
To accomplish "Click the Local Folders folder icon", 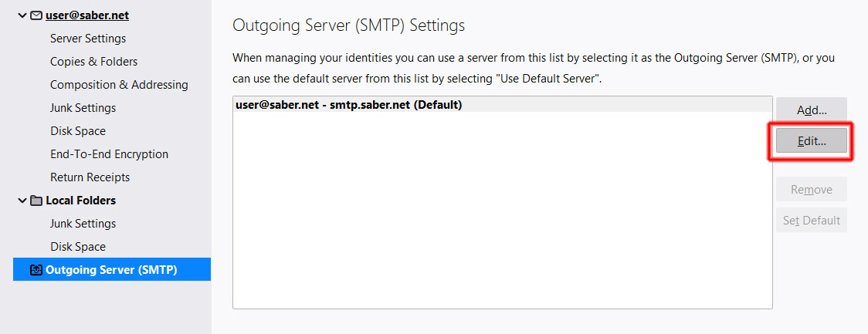I will pyautogui.click(x=36, y=201).
